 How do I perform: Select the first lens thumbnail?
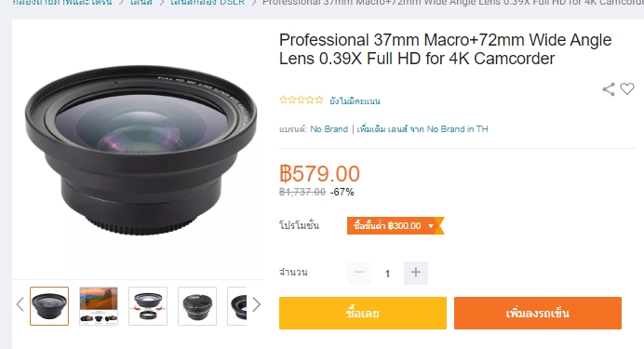(x=49, y=306)
